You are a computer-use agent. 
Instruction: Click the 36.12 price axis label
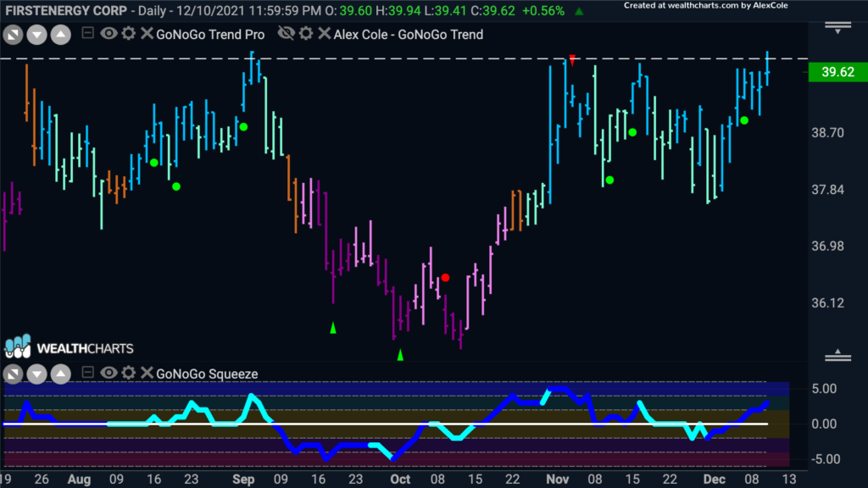(828, 303)
